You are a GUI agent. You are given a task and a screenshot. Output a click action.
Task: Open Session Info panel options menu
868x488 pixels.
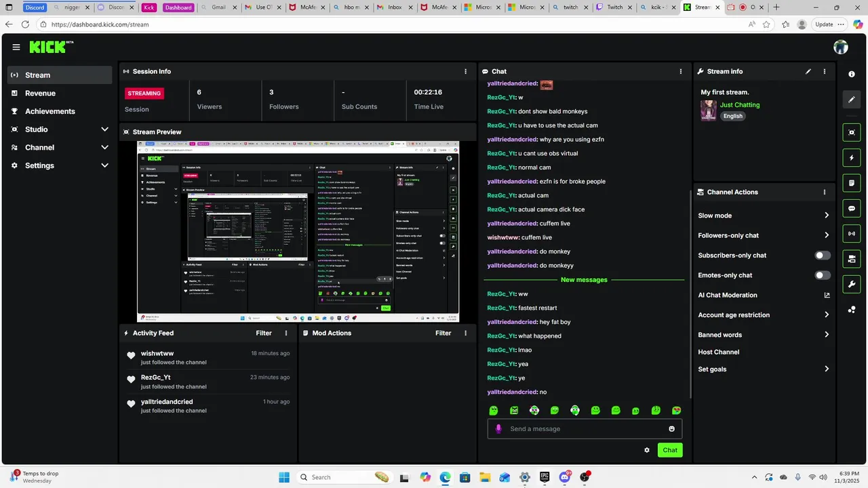pos(465,71)
